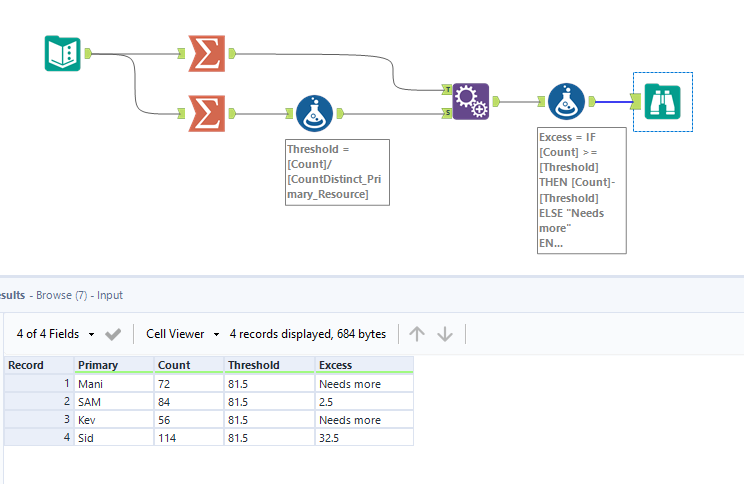Viewport: 744px width, 484px height.
Task: Expand the Cell Viewer dropdown
Action: point(182,334)
